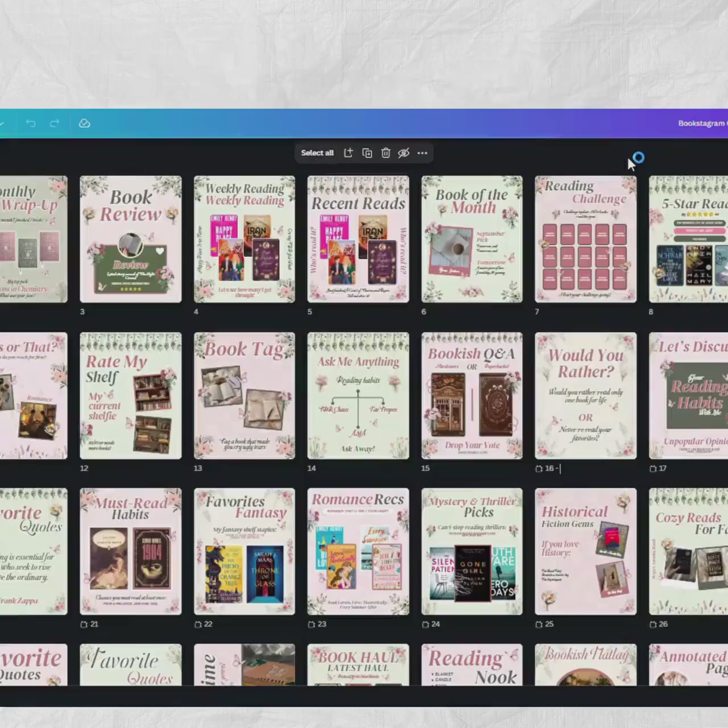Screen dimensions: 728x728
Task: Click the page number 7 label
Action: tap(537, 312)
